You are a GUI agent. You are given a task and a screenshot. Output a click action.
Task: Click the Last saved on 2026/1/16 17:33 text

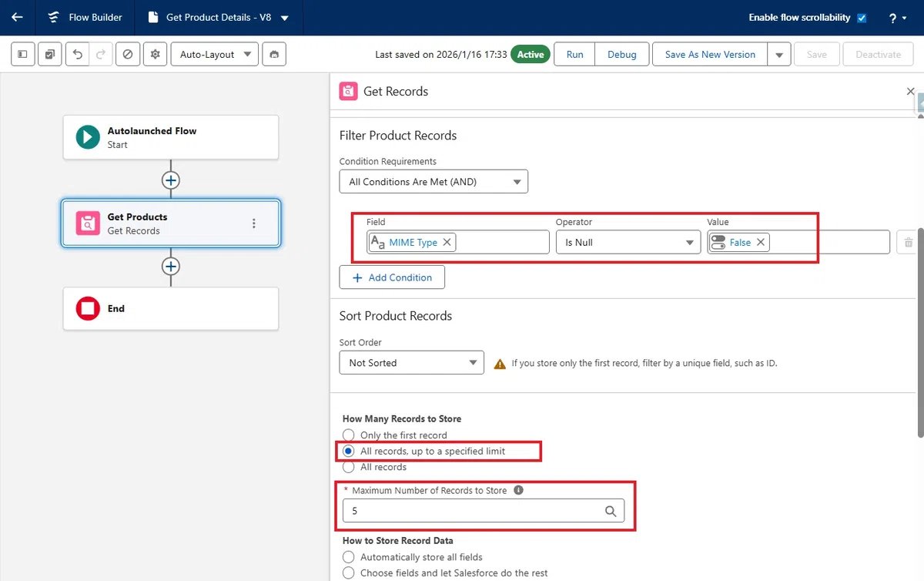point(441,55)
